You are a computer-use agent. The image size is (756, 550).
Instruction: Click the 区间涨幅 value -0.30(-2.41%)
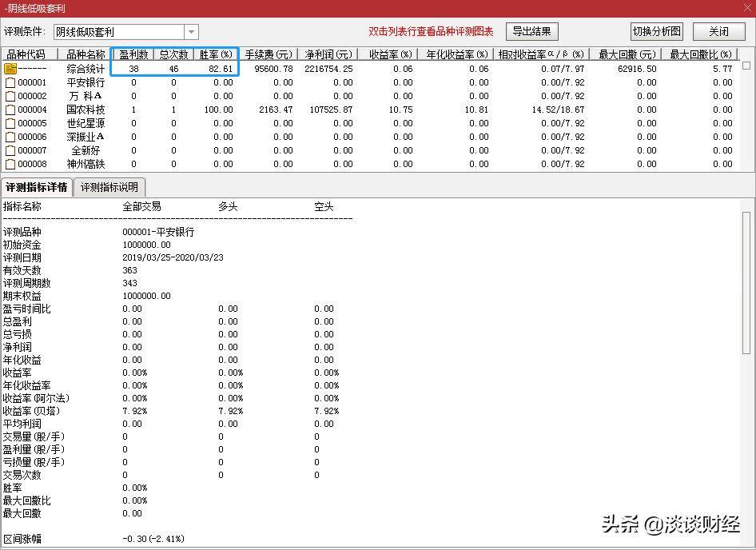click(153, 539)
